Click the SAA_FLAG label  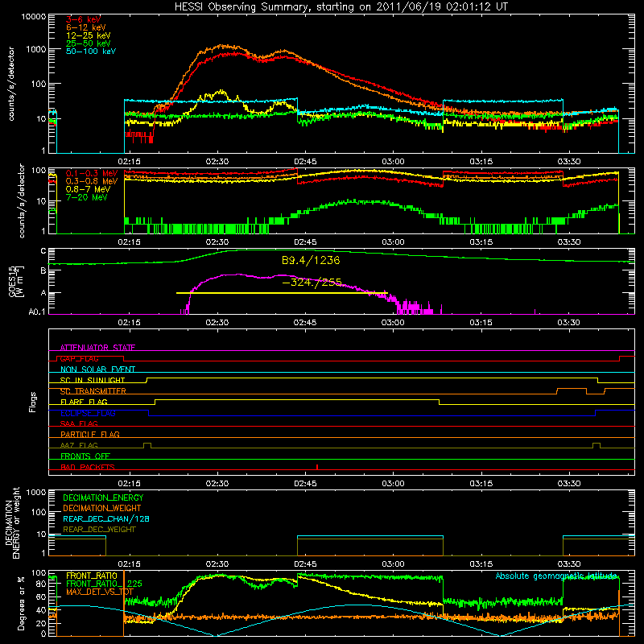pos(79,423)
